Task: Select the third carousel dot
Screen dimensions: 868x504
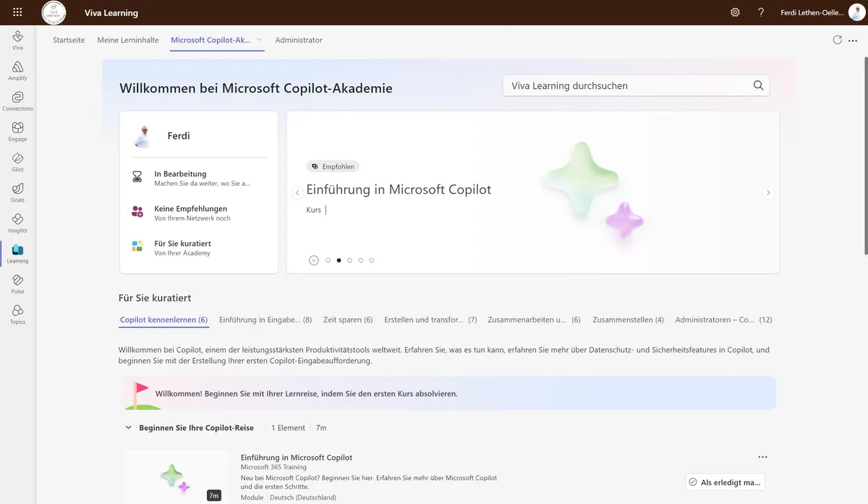Action: coord(349,260)
